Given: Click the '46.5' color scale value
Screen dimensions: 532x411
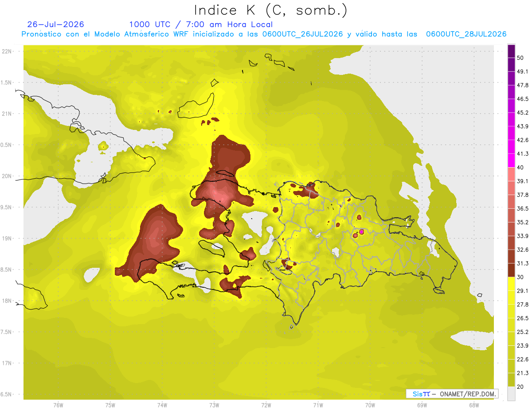Looking at the screenshot, I should pos(523,99).
